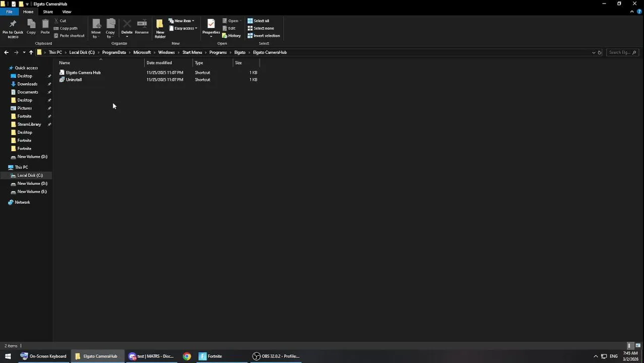Open Network in navigation pane
Viewport: 644px width, 363px height.
tap(22, 202)
